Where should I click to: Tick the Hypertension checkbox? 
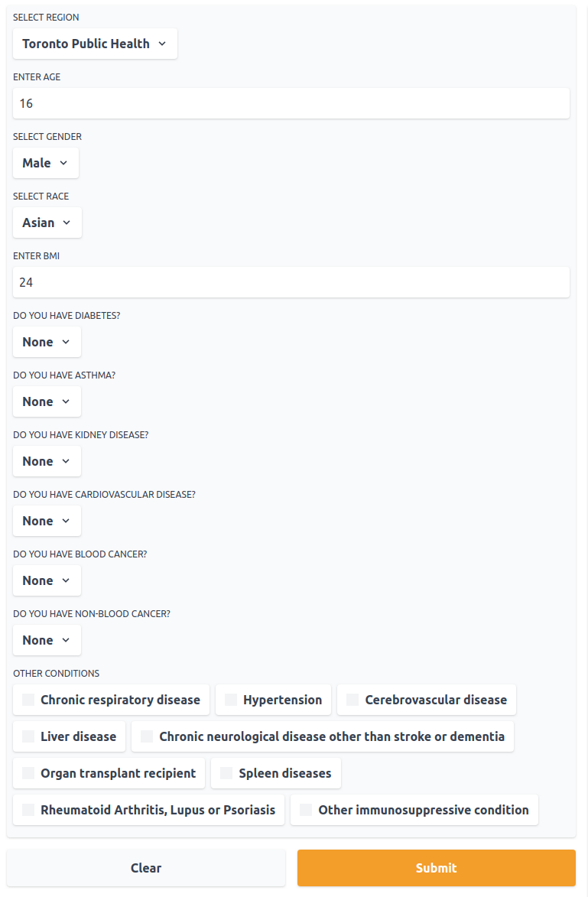click(x=231, y=700)
